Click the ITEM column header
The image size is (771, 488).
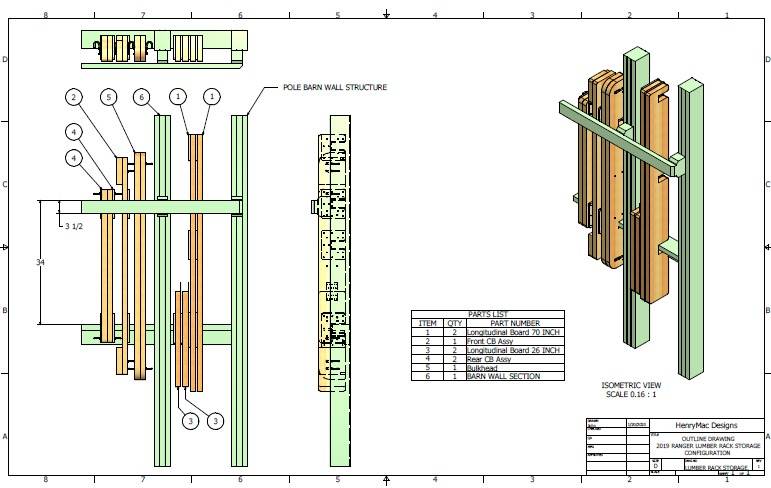(x=427, y=323)
